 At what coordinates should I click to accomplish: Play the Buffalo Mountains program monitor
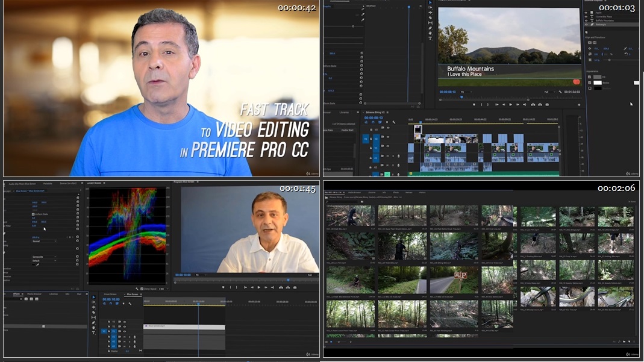510,105
